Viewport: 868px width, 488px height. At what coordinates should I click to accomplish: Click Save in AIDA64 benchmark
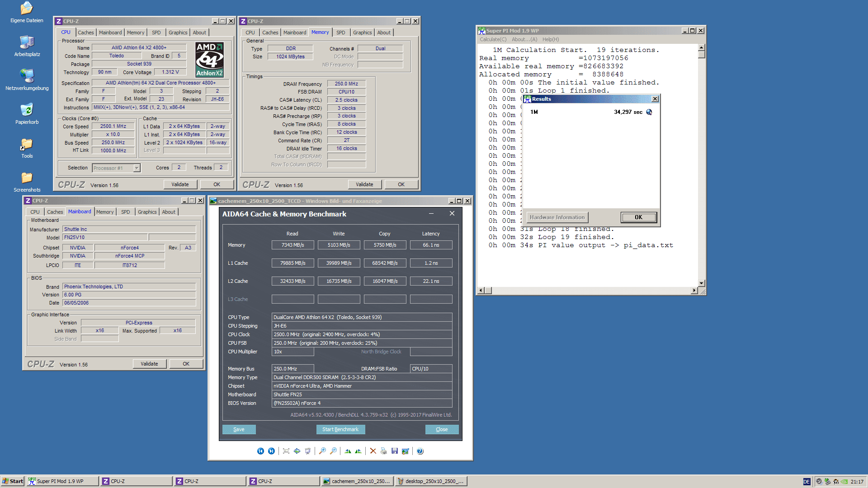(239, 430)
